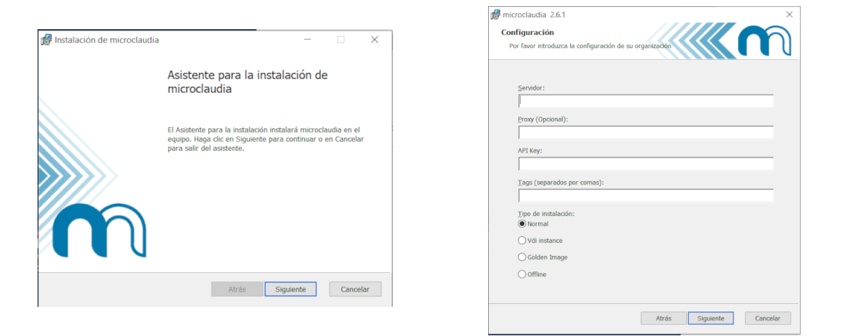This screenshot has width=868, height=336.
Task: Click Cancelar in the Instalación de microclaudia window
Action: pyautogui.click(x=355, y=289)
